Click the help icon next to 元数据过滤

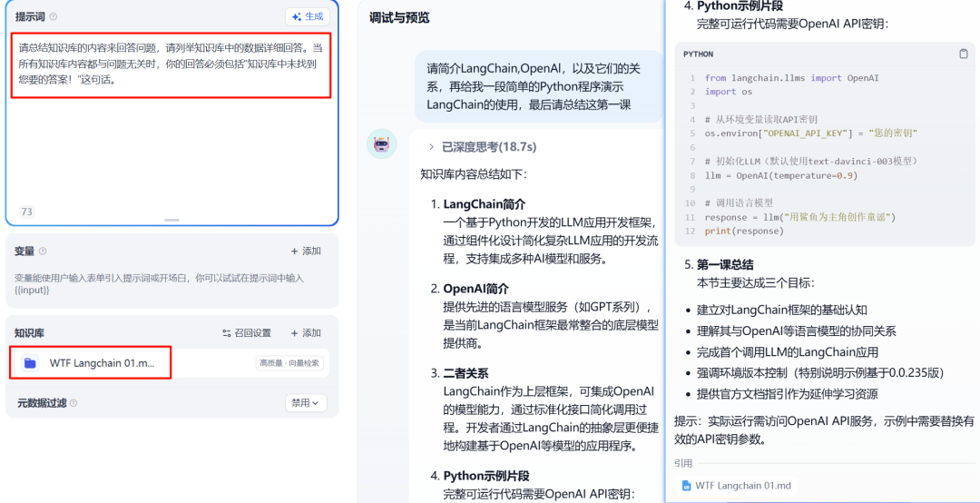73,403
